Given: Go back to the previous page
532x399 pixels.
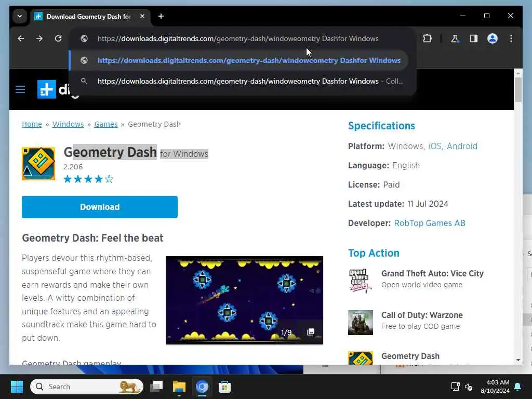Looking at the screenshot, I should click(x=21, y=38).
